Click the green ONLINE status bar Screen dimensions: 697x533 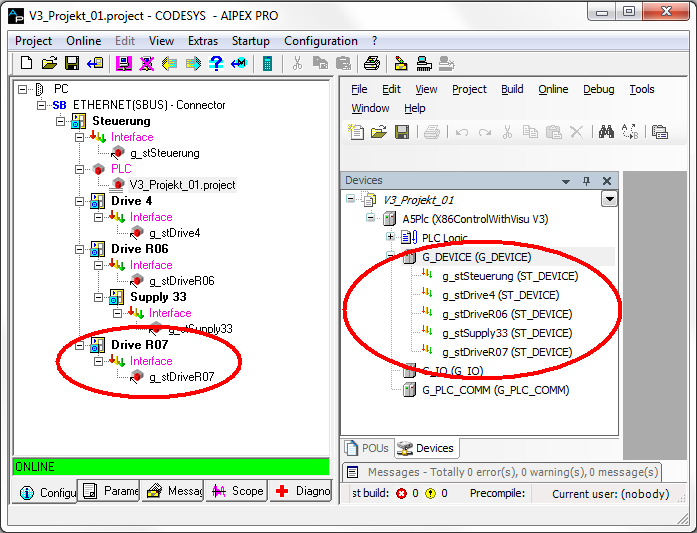pyautogui.click(x=171, y=467)
